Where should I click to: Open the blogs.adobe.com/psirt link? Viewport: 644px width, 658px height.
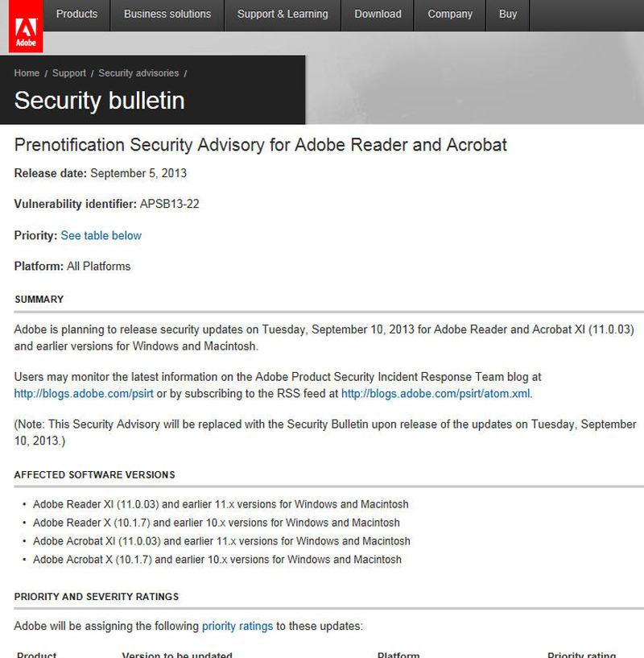84,394
